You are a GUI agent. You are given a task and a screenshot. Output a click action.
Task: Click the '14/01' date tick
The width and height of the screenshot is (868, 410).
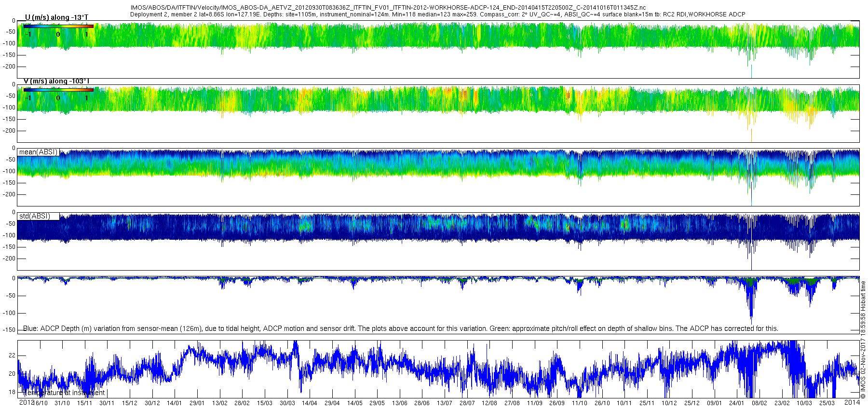click(x=175, y=403)
